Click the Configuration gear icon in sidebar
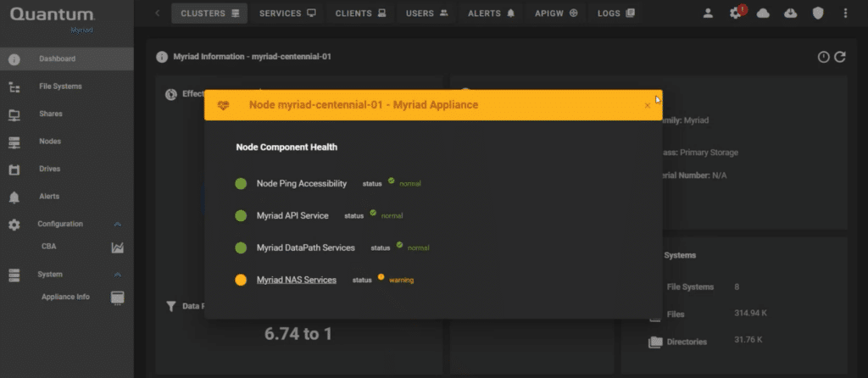This screenshot has height=378, width=868. [x=14, y=225]
